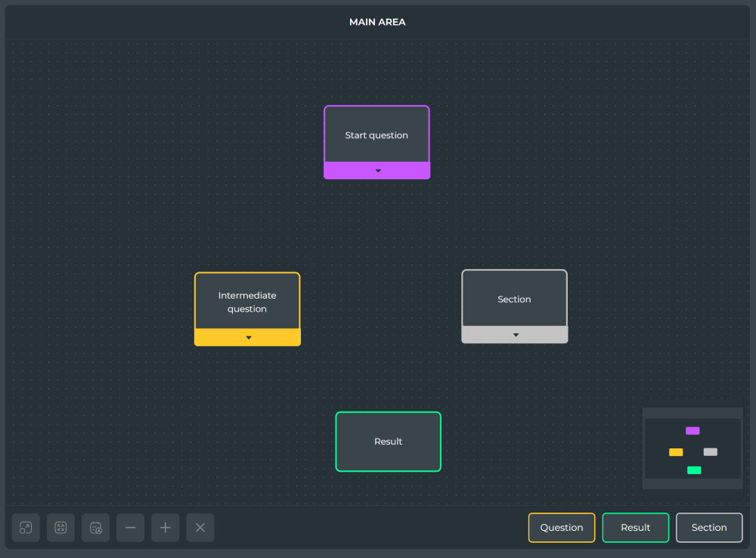Click the expand-to-fullscreen icon in bottom toolbar
Viewport: 756px width, 558px height.
tap(26, 528)
